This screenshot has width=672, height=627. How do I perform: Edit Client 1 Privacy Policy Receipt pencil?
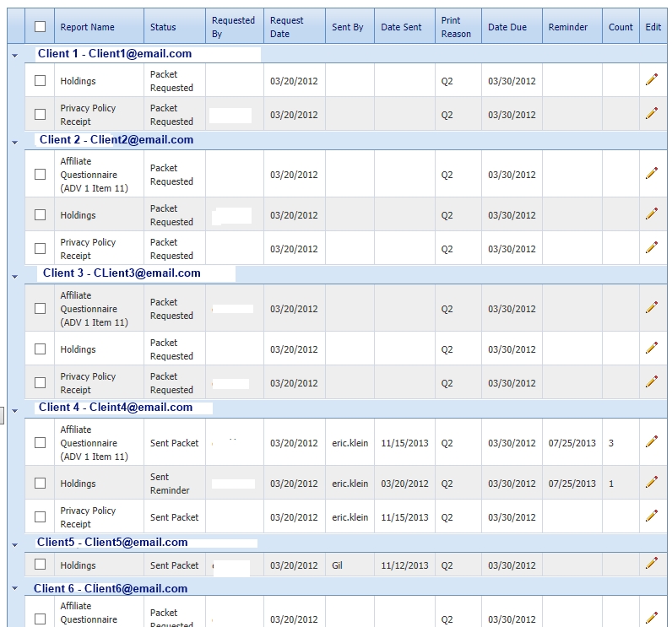652,113
